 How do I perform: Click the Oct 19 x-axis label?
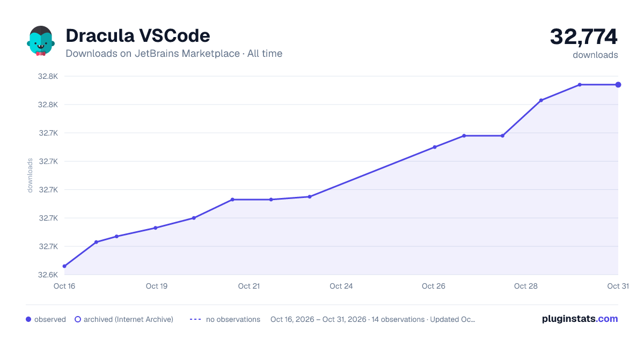pos(157,286)
